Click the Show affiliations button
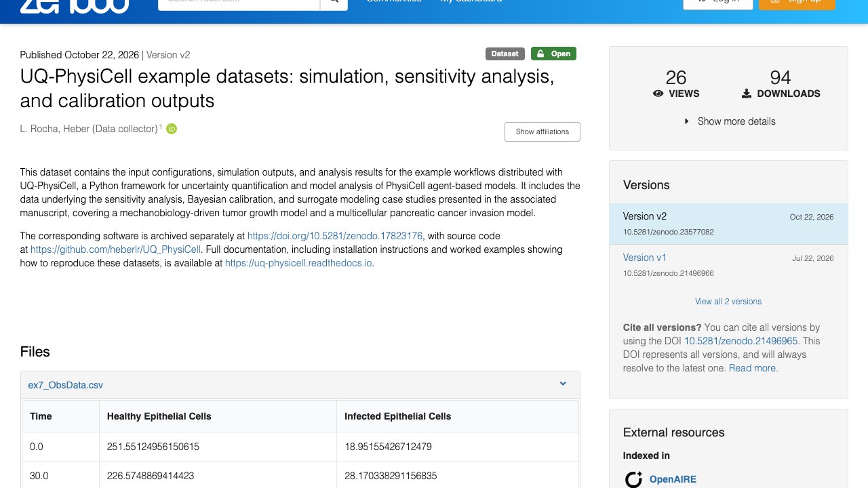 [x=542, y=131]
